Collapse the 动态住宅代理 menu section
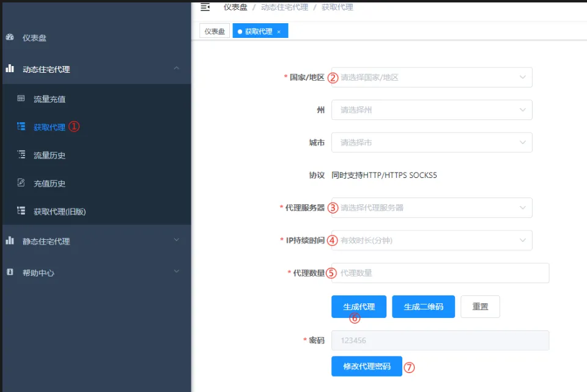The width and height of the screenshot is (587, 392). pos(177,69)
